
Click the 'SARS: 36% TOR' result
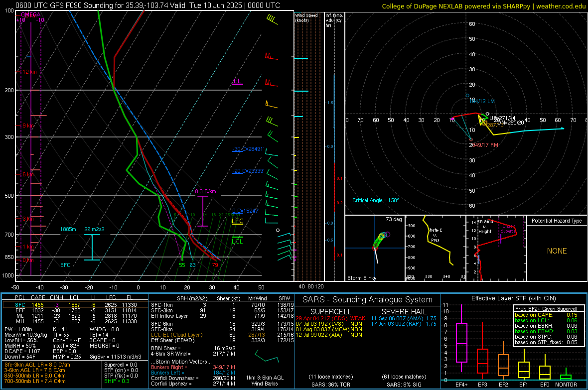tap(330, 385)
